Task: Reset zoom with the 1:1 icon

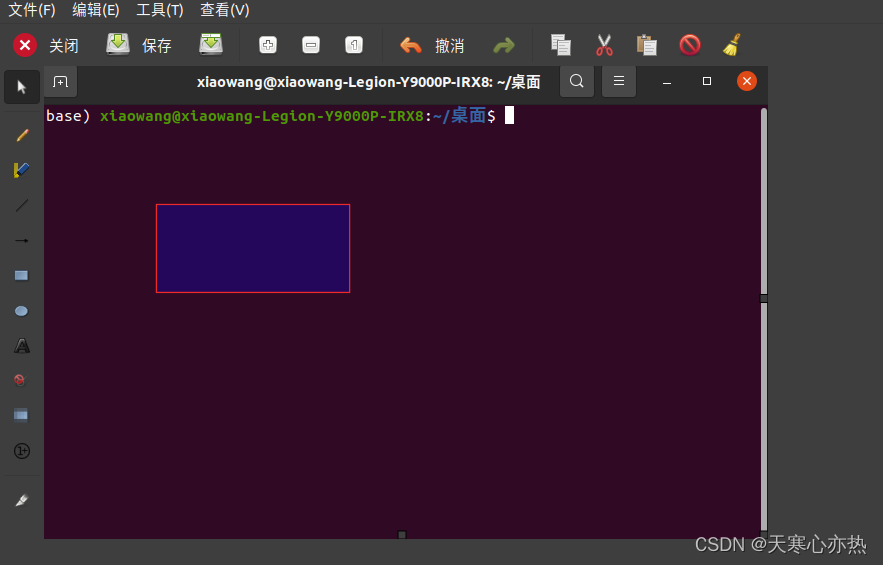Action: (x=354, y=45)
